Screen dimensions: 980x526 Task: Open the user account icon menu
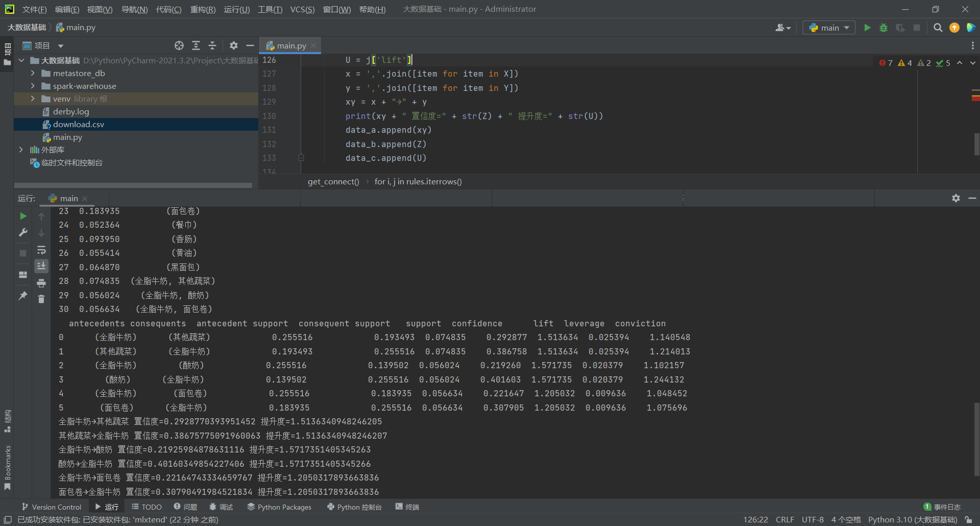pyautogui.click(x=782, y=28)
